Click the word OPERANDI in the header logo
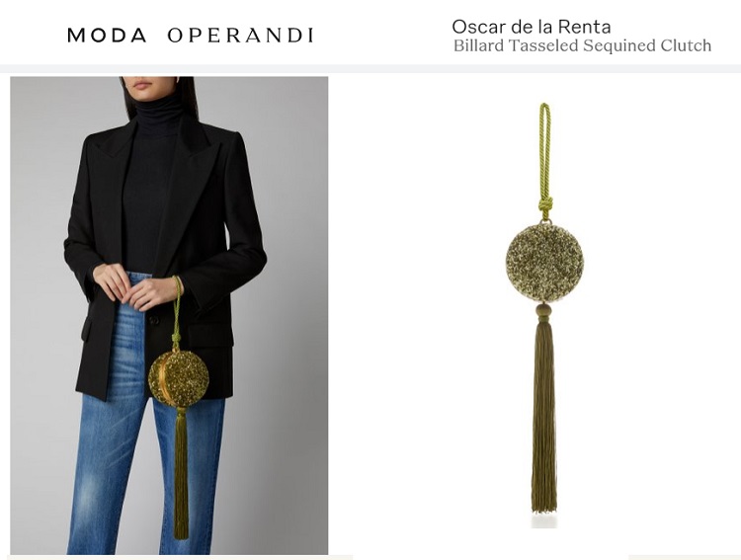The height and width of the screenshot is (560, 741). click(x=240, y=36)
